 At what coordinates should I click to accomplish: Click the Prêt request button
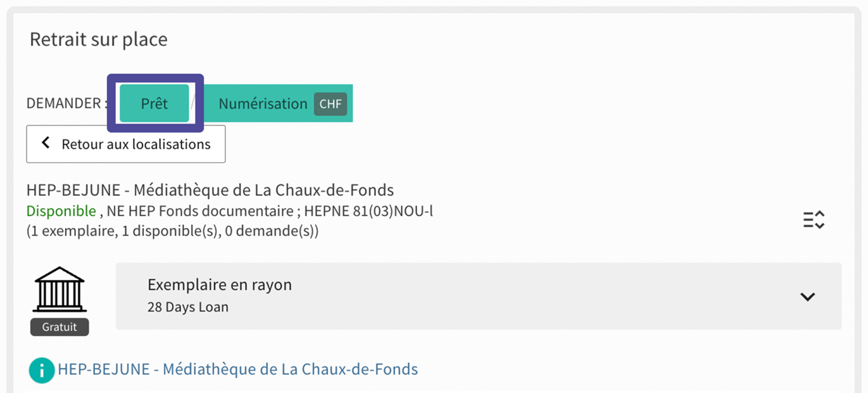coord(154,103)
